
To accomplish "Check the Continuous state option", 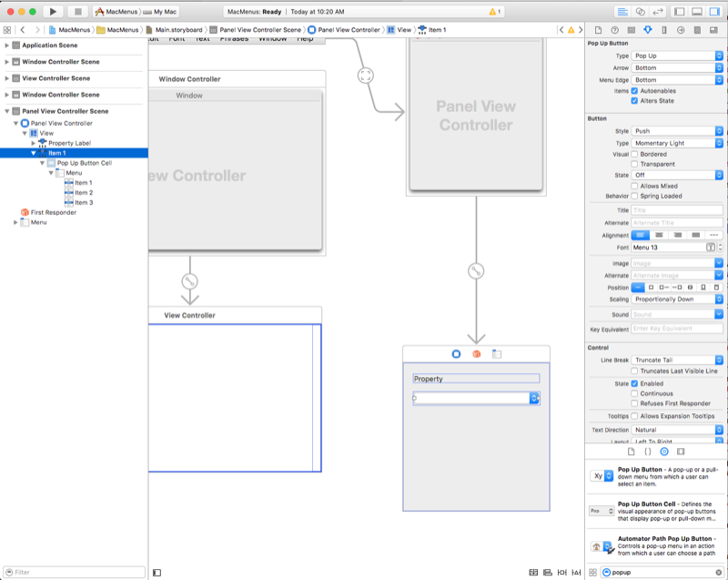I will (x=634, y=393).
